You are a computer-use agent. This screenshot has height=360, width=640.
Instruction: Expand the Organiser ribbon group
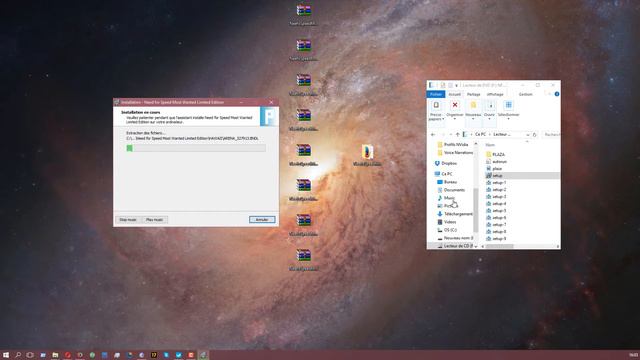click(x=455, y=111)
